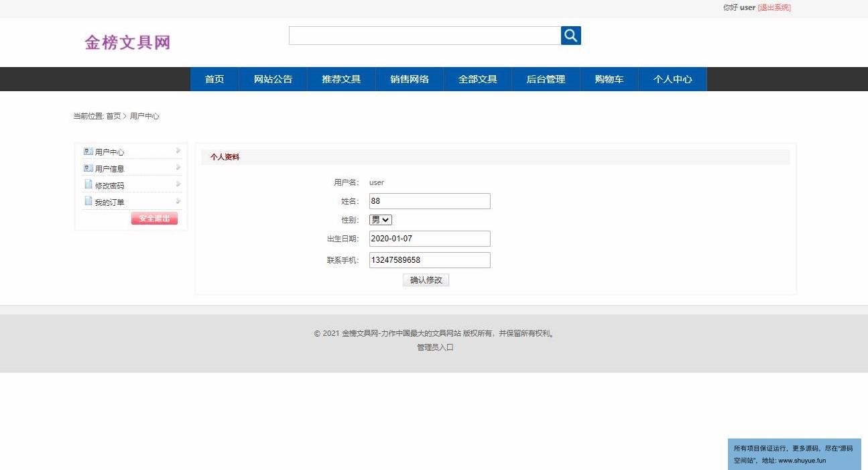Image resolution: width=868 pixels, height=470 pixels.
Task: Click 用户中心 text in the breadcrumb
Action: click(x=145, y=116)
